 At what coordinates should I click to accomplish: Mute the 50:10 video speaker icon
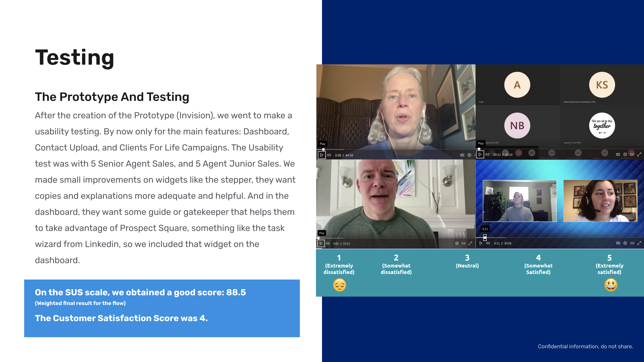click(487, 154)
